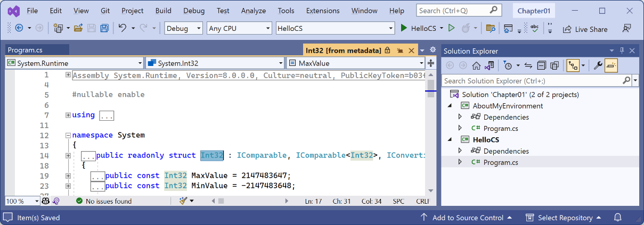Click the code cleanup broom icon
Screen dimensions: 644x225
(x=184, y=201)
